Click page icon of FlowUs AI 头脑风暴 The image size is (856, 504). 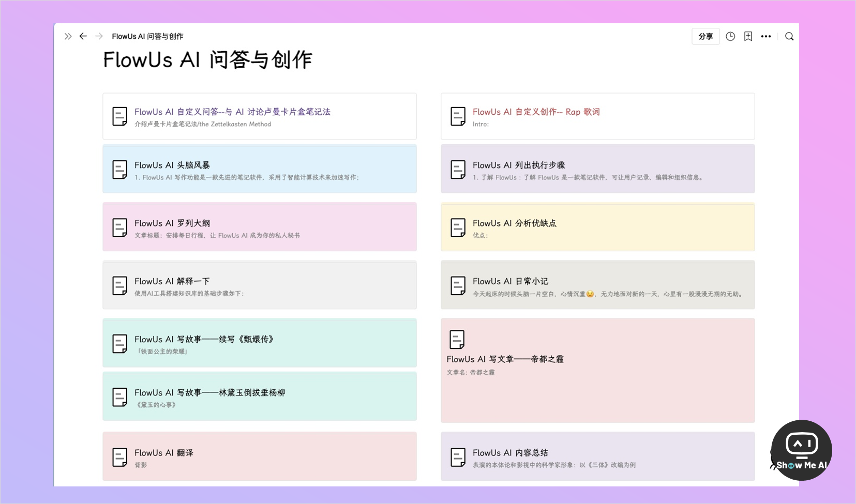[x=120, y=170]
